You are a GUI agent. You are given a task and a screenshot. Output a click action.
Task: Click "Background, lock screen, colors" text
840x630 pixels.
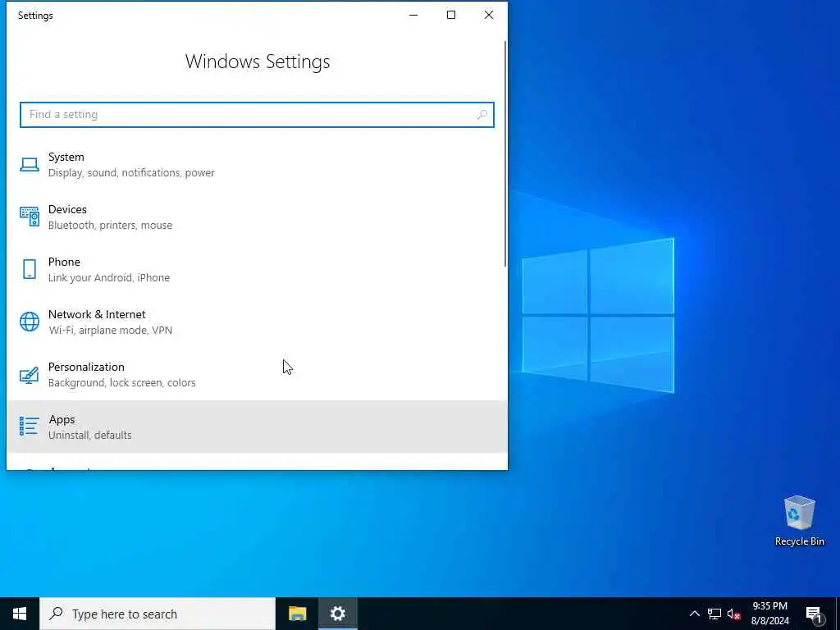[x=121, y=382]
